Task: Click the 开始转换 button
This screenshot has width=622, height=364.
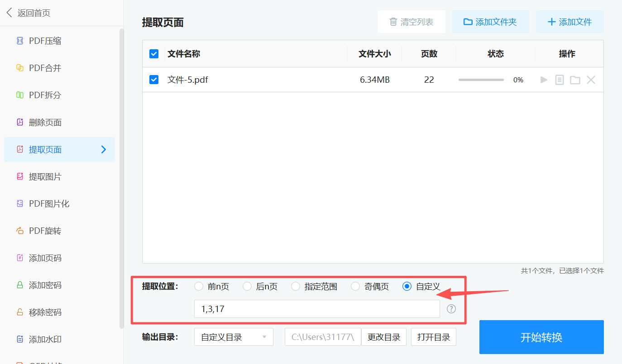Action: pyautogui.click(x=541, y=337)
